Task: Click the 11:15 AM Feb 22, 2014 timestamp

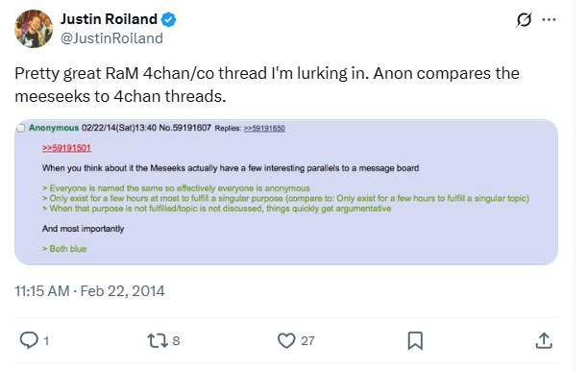Action: [x=89, y=291]
